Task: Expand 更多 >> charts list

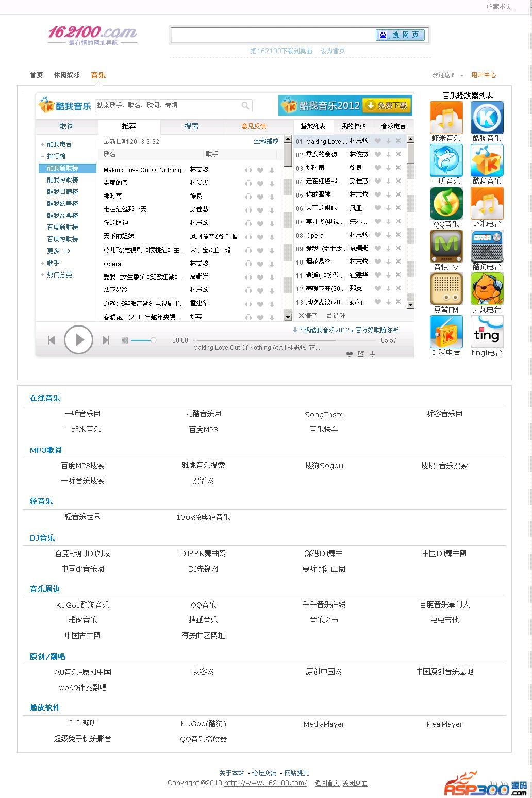Action: pos(59,251)
